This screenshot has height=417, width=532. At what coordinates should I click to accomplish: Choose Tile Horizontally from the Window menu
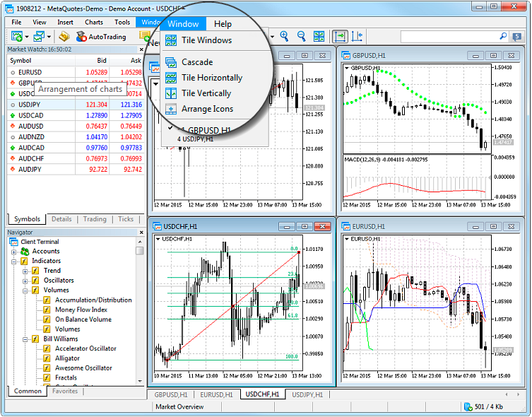pos(204,78)
